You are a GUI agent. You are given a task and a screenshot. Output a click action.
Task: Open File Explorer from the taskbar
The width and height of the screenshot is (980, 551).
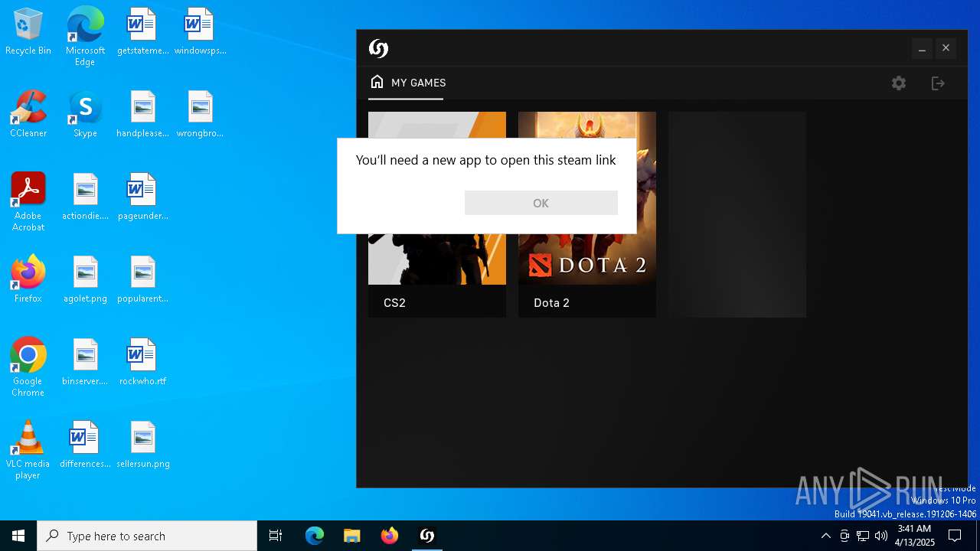tap(351, 536)
